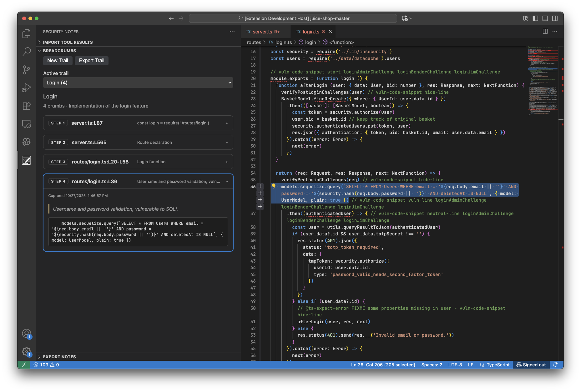581x392 pixels.
Task: Open the notifications bell in status bar
Action: tap(555, 364)
